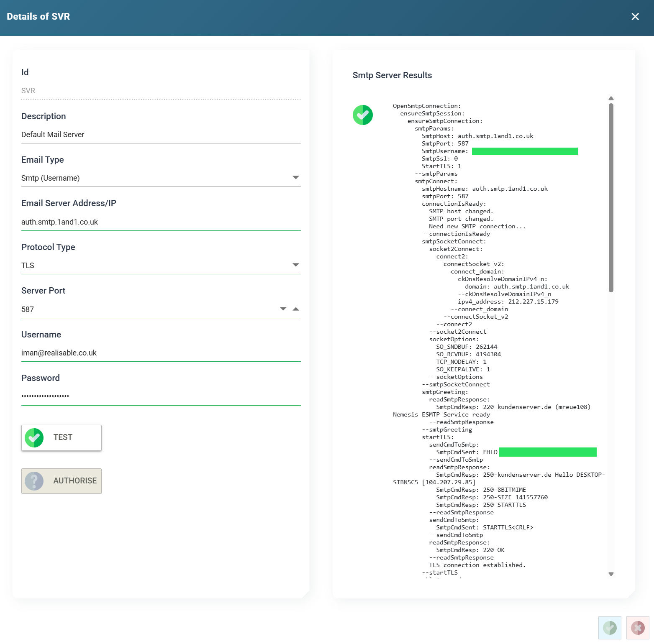Decrease Server Port with down arrow
This screenshot has height=644, width=654.
(x=283, y=309)
